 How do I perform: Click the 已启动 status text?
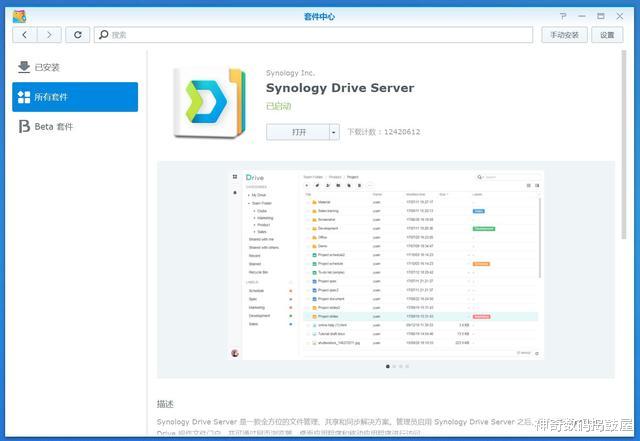[x=278, y=106]
